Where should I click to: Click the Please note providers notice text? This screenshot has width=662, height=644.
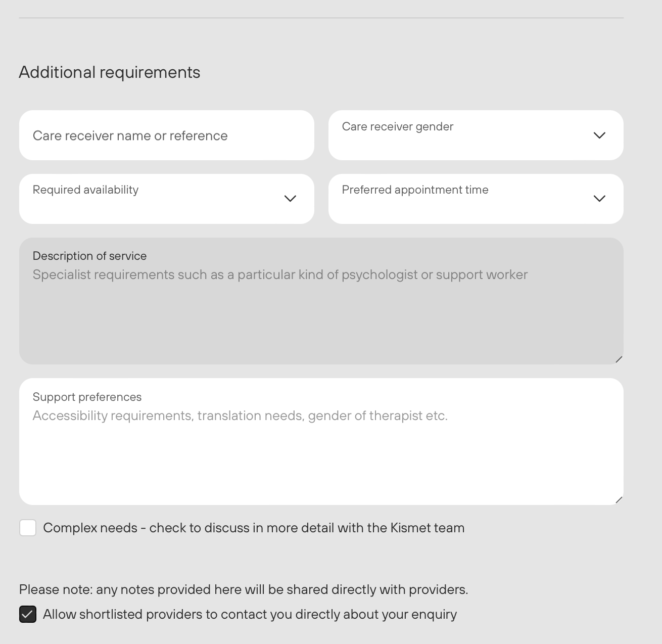point(244,589)
